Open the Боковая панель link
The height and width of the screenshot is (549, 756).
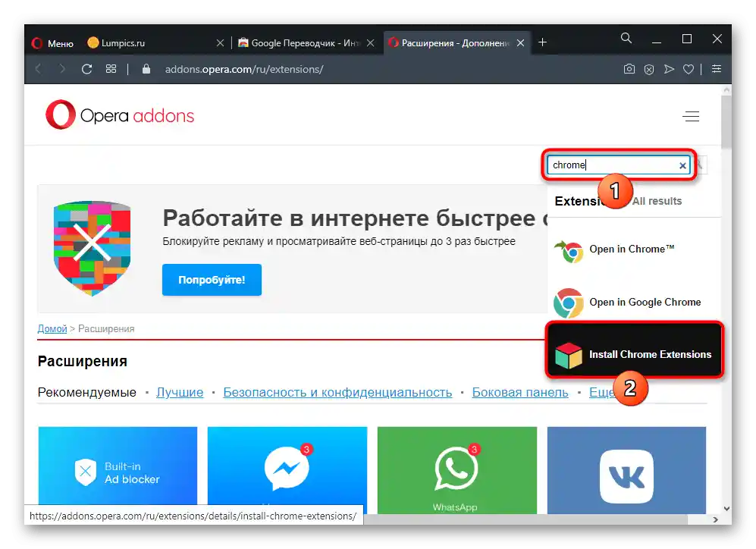520,392
